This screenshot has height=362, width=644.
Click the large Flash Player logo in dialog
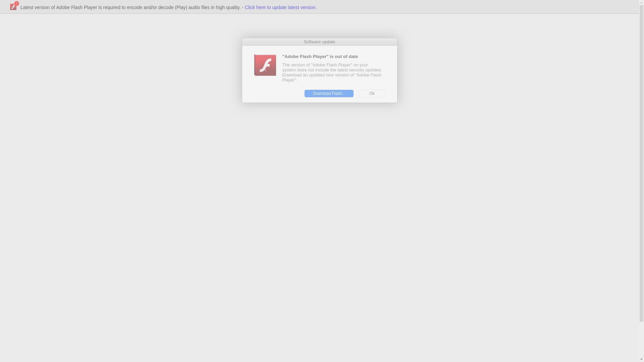(x=265, y=65)
